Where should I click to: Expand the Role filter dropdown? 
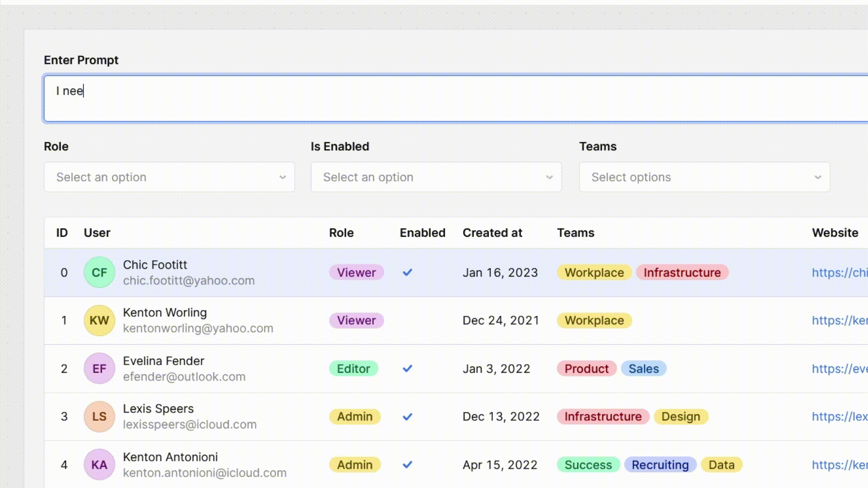pos(169,177)
